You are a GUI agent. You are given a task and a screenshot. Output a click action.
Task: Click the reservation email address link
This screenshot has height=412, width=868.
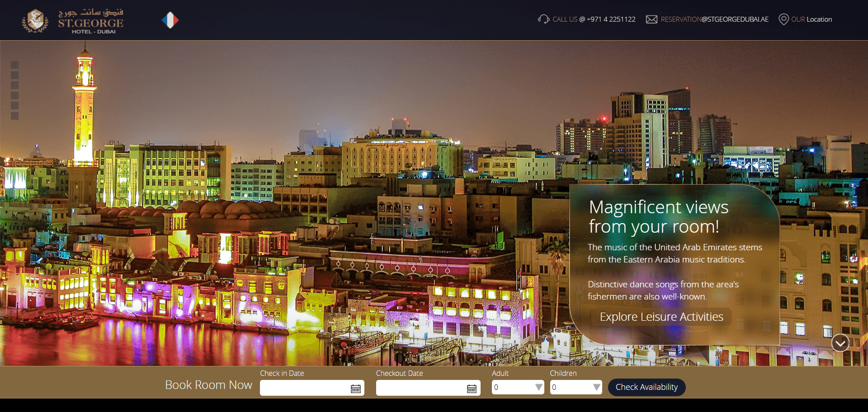[714, 19]
